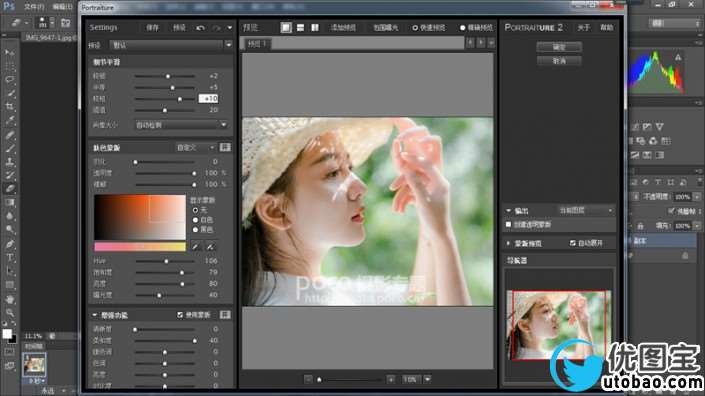Enable the create transparency mask checkbox

tap(509, 224)
